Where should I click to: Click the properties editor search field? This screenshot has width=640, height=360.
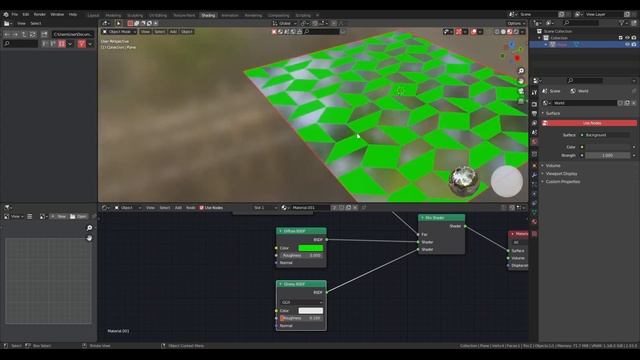[584, 80]
